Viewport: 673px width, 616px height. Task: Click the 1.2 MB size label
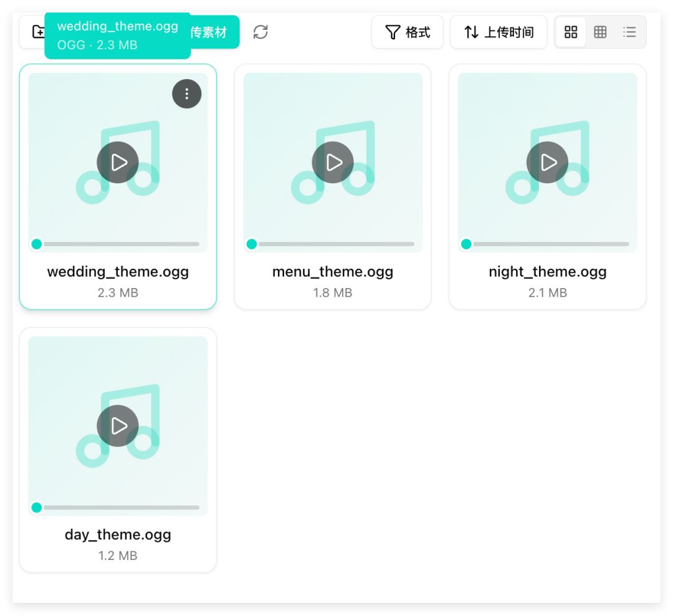coord(118,556)
